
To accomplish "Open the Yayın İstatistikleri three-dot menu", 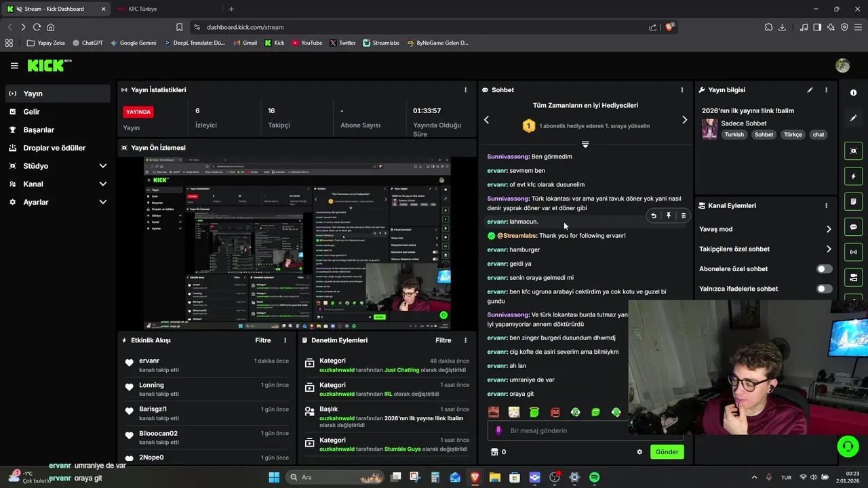I will (x=465, y=90).
